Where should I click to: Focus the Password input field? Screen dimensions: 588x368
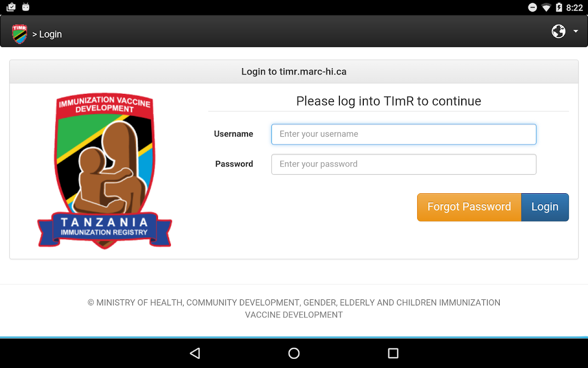tap(404, 164)
